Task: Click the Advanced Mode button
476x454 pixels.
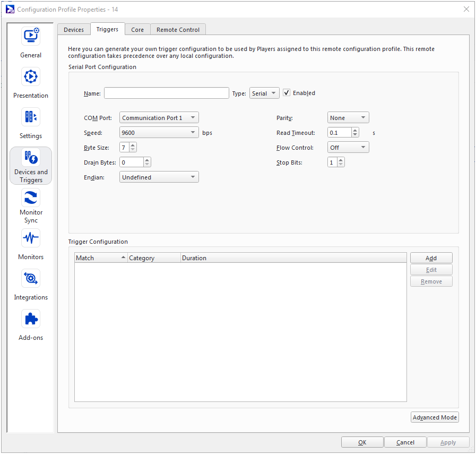Action: pyautogui.click(x=434, y=417)
